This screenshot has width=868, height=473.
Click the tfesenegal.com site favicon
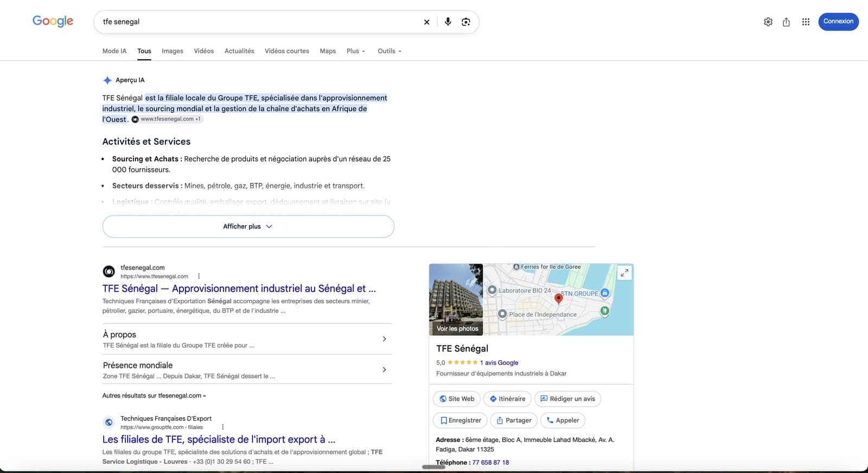coord(109,271)
